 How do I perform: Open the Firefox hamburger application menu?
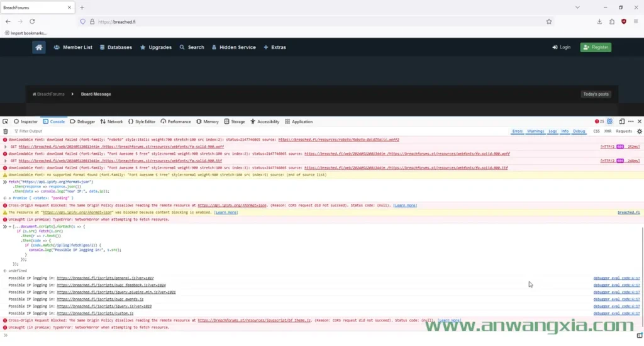[x=636, y=21]
